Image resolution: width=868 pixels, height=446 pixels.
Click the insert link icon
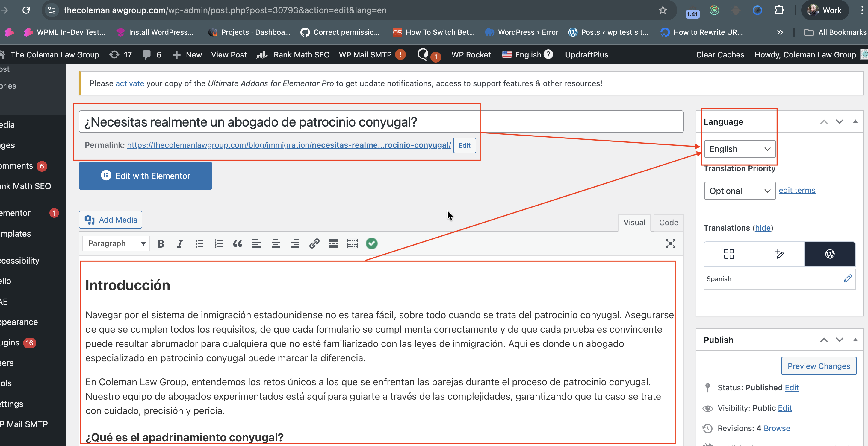click(314, 243)
